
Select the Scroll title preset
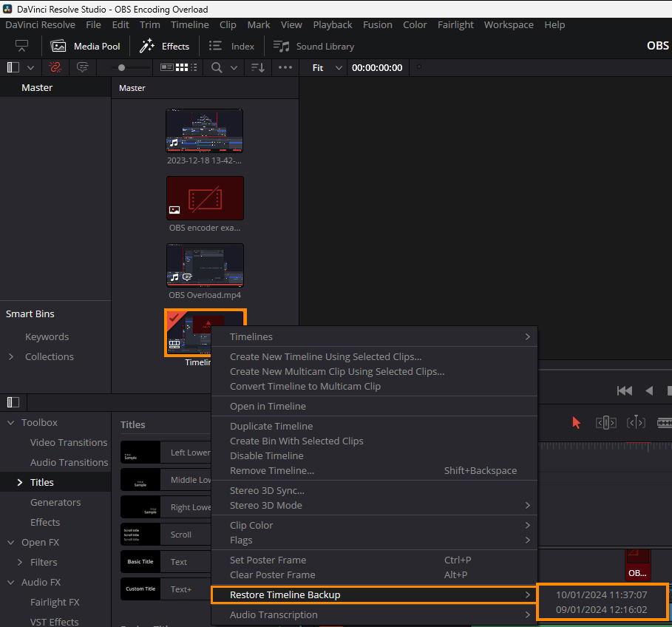click(x=166, y=535)
